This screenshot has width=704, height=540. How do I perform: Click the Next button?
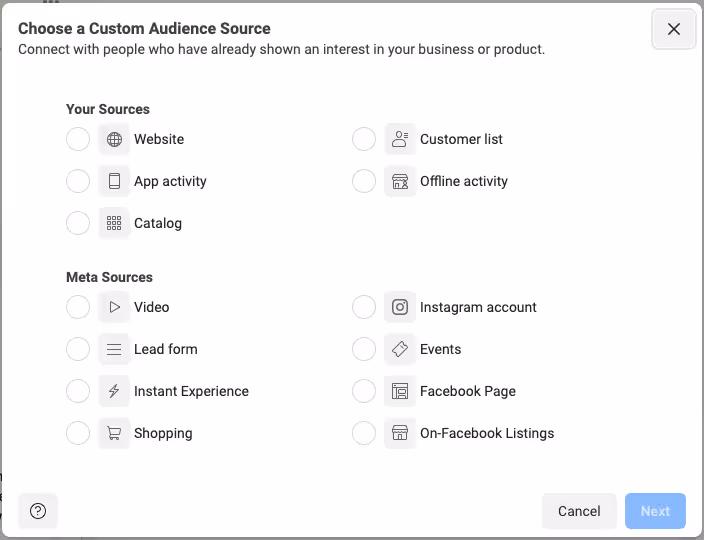click(x=656, y=511)
